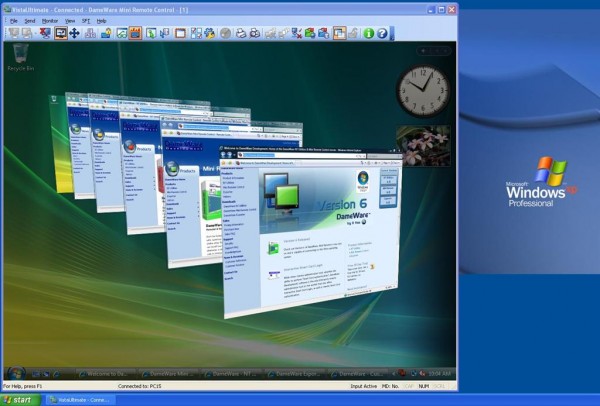This screenshot has width=600, height=406.
Task: Open the Send menu
Action: click(29, 20)
